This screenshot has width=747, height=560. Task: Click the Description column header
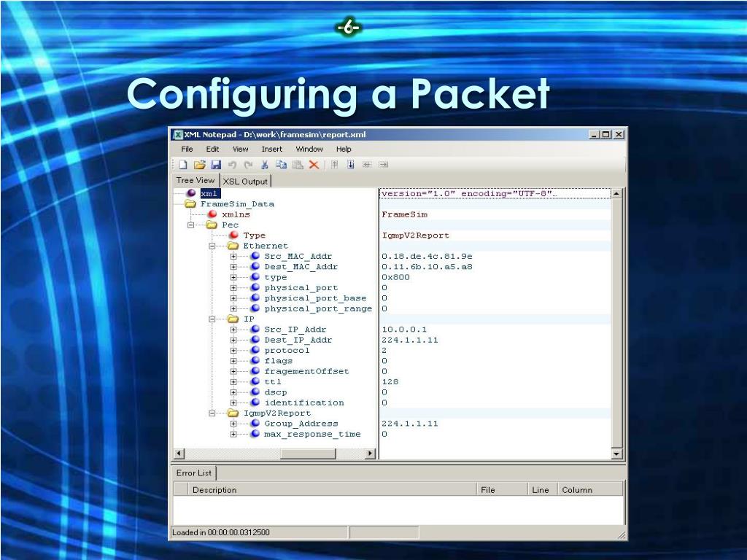click(331, 489)
